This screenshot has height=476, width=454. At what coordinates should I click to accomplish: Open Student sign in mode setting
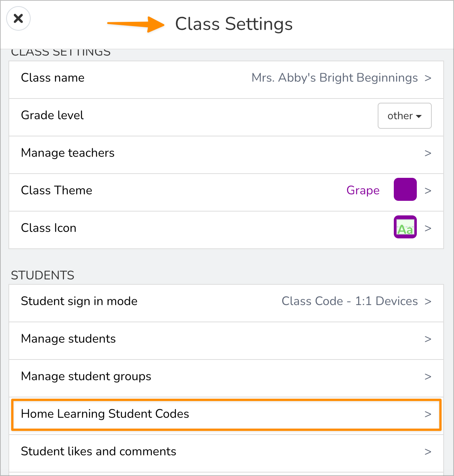click(79, 301)
